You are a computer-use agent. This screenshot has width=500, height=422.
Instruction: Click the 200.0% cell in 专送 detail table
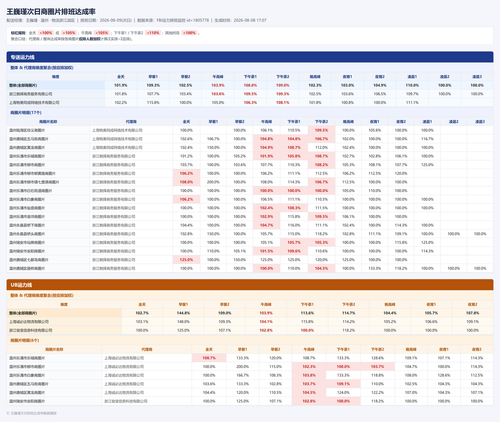tap(213, 182)
